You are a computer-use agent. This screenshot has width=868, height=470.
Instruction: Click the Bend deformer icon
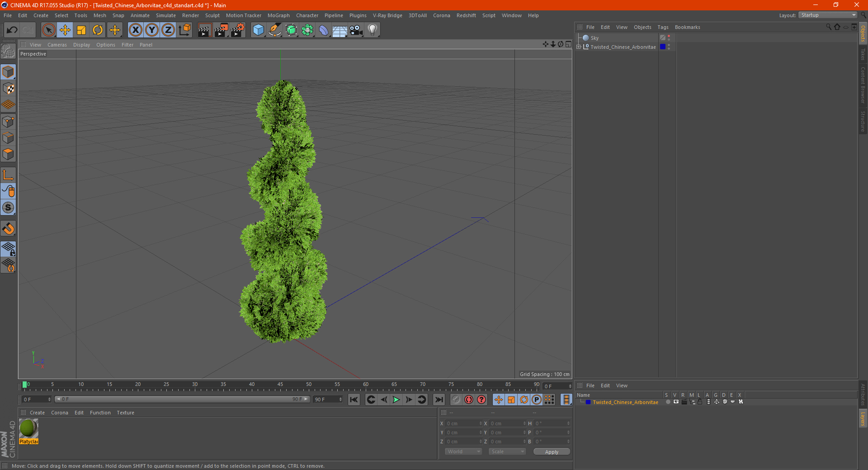click(324, 30)
